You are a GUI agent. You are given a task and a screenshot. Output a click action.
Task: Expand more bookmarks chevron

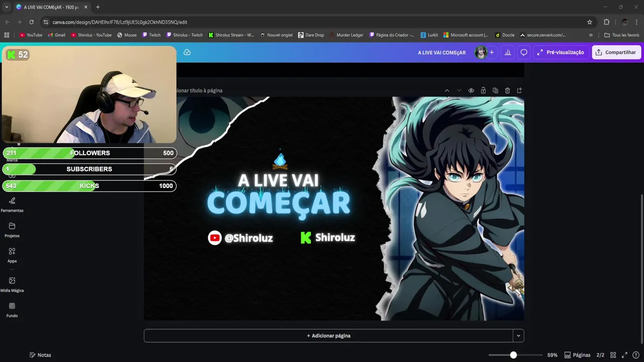click(591, 35)
